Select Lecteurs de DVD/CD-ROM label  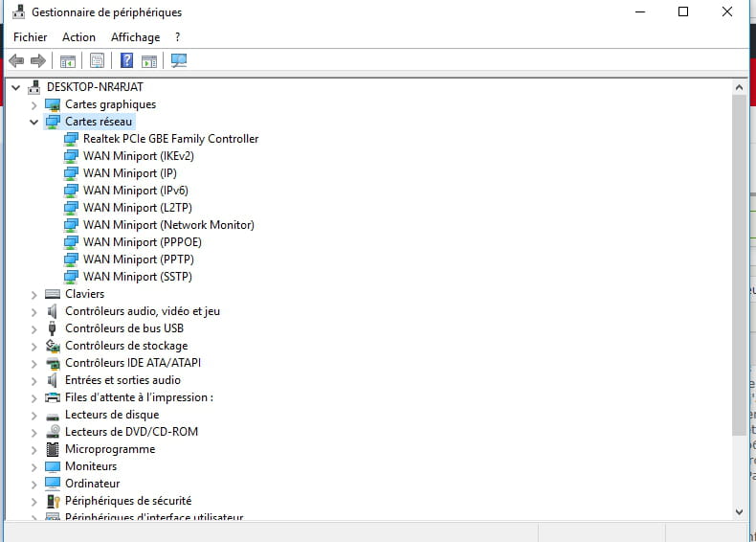[x=131, y=432]
